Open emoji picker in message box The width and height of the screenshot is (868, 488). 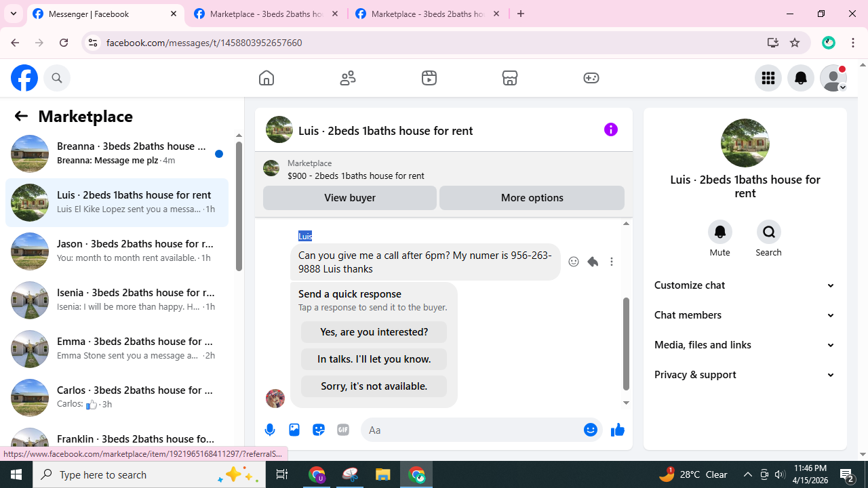pyautogui.click(x=591, y=430)
